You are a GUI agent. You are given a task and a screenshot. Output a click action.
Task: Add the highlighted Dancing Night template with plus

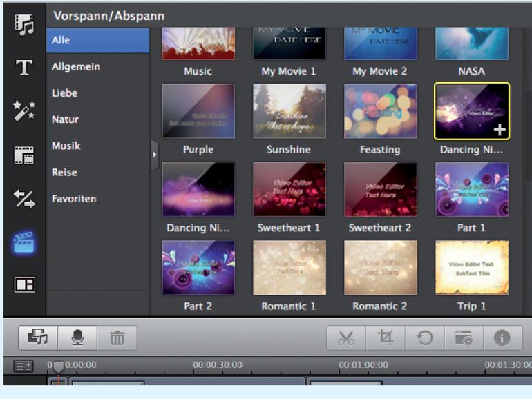point(500,130)
